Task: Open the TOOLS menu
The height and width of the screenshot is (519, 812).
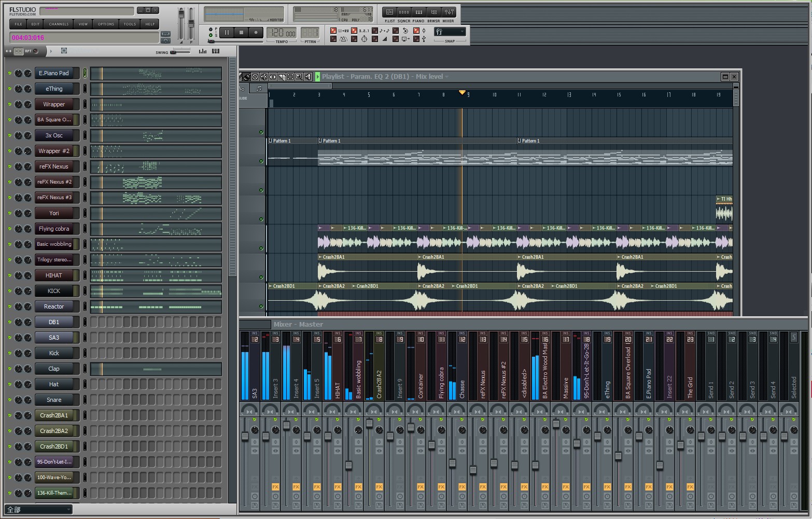Action: tap(130, 24)
